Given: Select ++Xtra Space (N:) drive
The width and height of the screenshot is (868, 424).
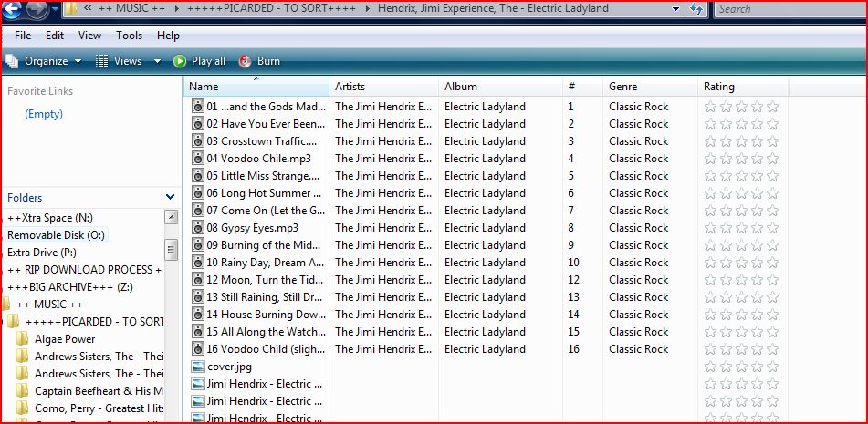Looking at the screenshot, I should pyautogui.click(x=50, y=218).
